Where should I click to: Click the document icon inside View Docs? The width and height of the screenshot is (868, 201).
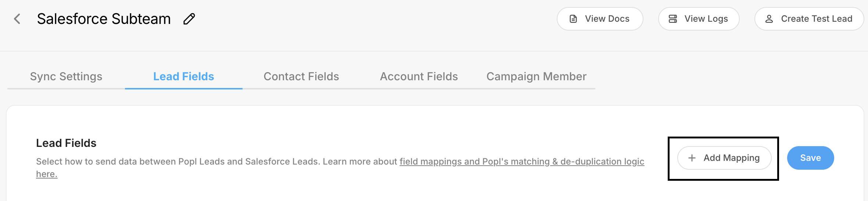[573, 19]
